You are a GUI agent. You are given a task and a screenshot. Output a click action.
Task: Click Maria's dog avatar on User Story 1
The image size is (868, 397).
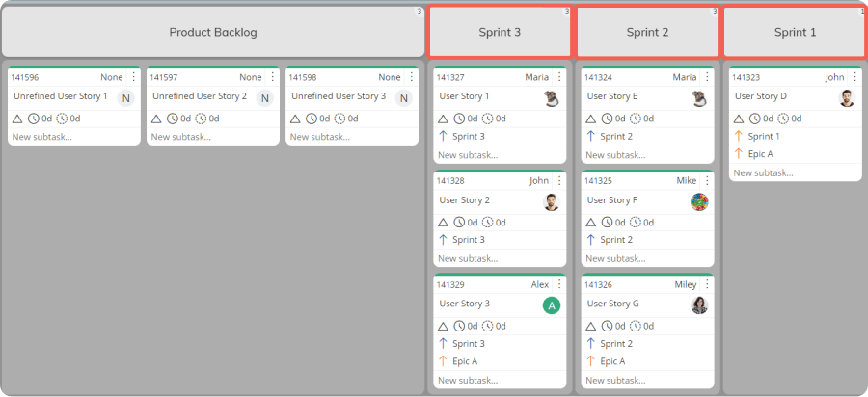point(552,98)
